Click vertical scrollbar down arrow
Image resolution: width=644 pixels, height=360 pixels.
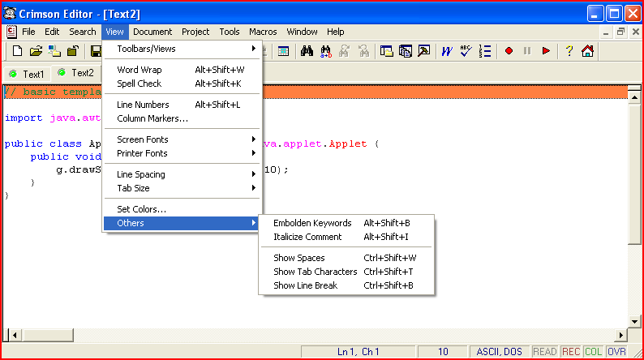634,322
